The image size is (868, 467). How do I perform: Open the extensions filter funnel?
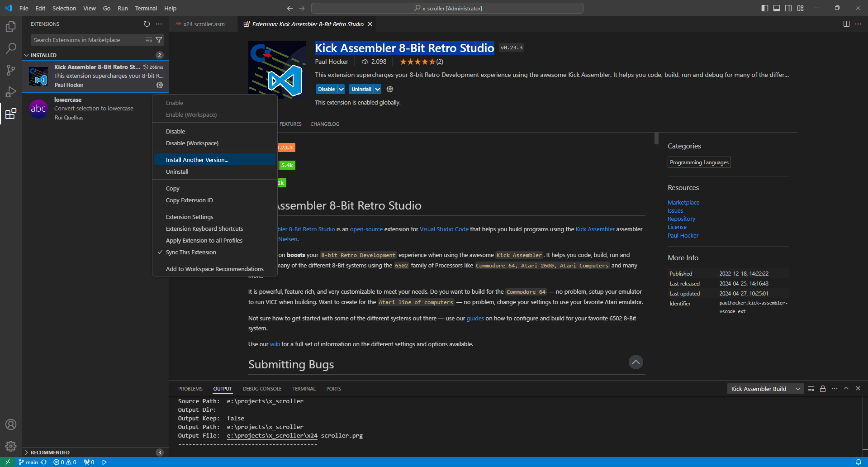pos(159,40)
